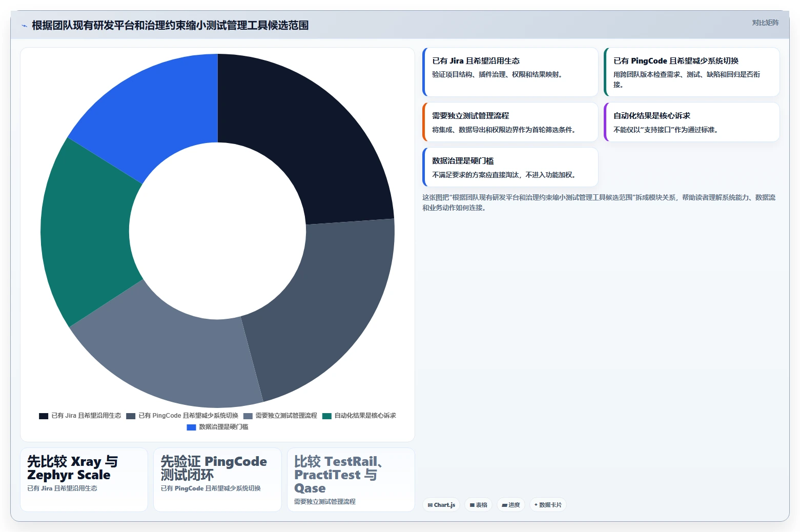Toggle the 需要独立测试管理流程 legend entry
This screenshot has height=532, width=800.
[280, 416]
